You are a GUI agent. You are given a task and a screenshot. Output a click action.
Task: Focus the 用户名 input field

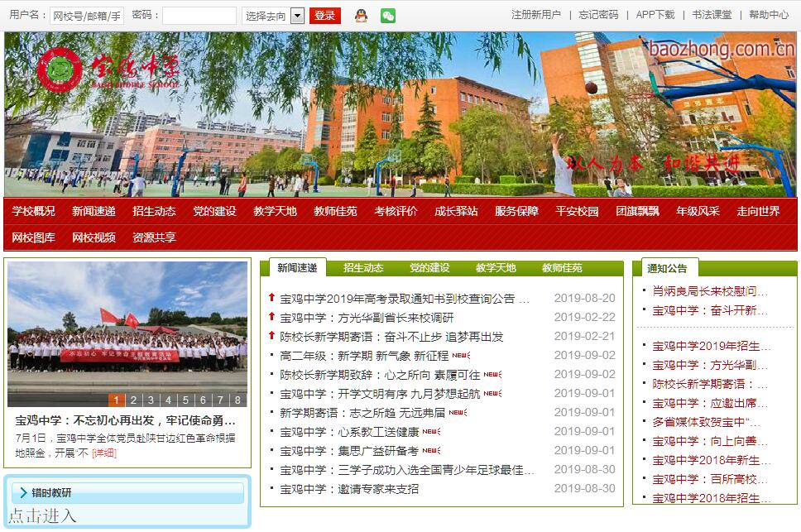coord(86,16)
